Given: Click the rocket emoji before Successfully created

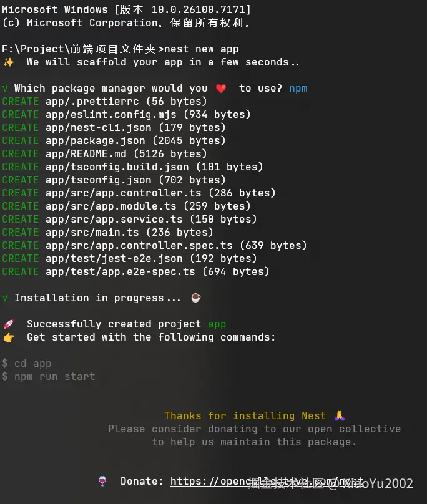Looking at the screenshot, I should tap(8, 324).
